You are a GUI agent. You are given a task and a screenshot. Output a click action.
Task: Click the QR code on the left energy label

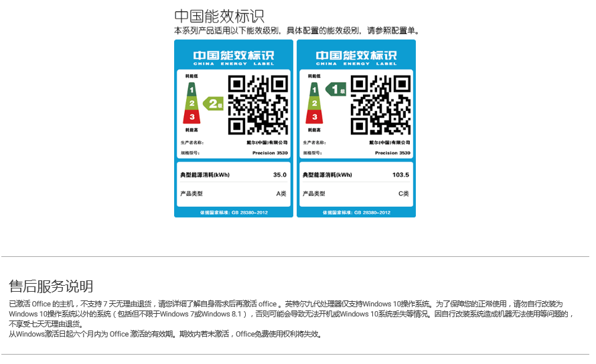coord(258,104)
